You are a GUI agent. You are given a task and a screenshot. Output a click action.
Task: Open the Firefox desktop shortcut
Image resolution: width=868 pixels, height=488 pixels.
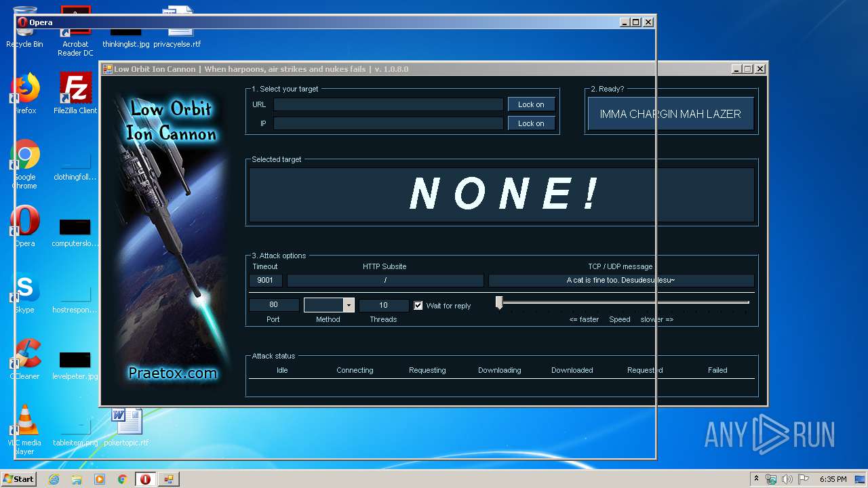pyautogui.click(x=25, y=93)
